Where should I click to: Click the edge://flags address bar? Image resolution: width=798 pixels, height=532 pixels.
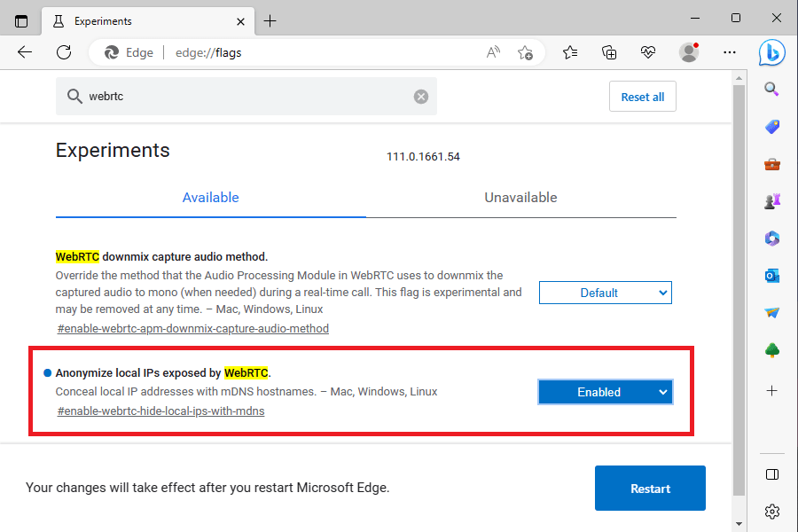(x=317, y=52)
